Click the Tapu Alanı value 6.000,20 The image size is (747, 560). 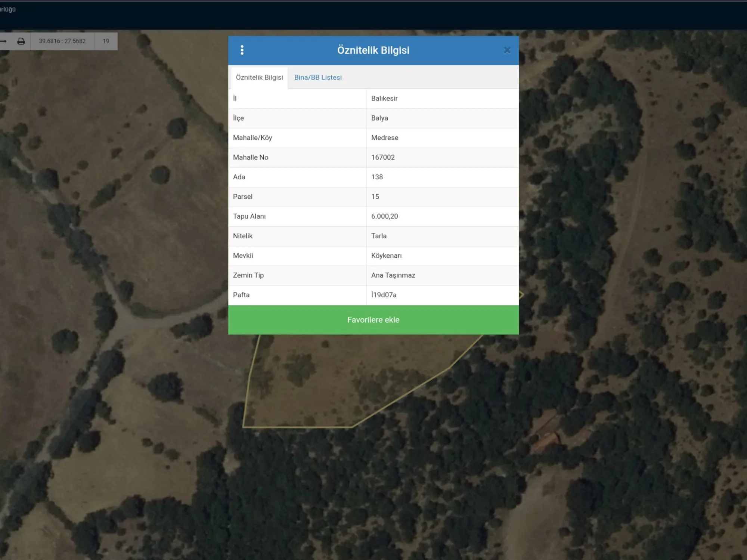[x=384, y=216]
